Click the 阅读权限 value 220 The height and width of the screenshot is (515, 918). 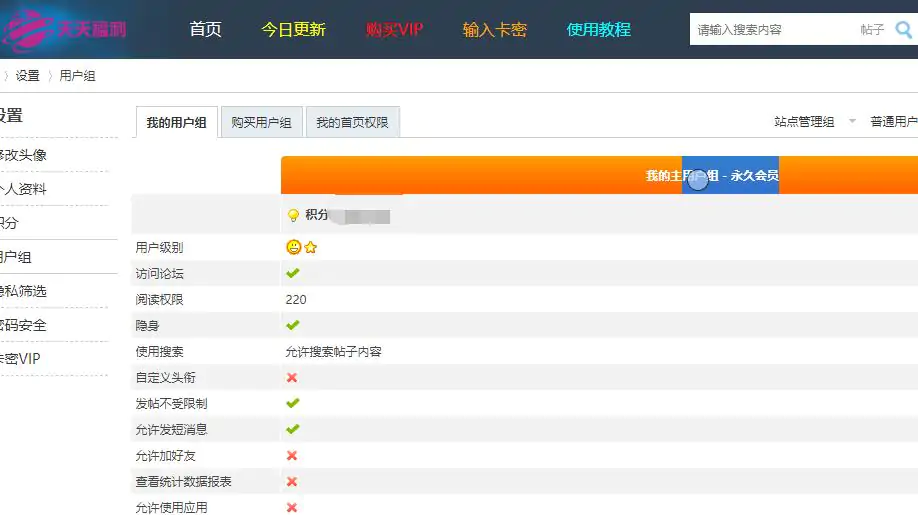(296, 300)
